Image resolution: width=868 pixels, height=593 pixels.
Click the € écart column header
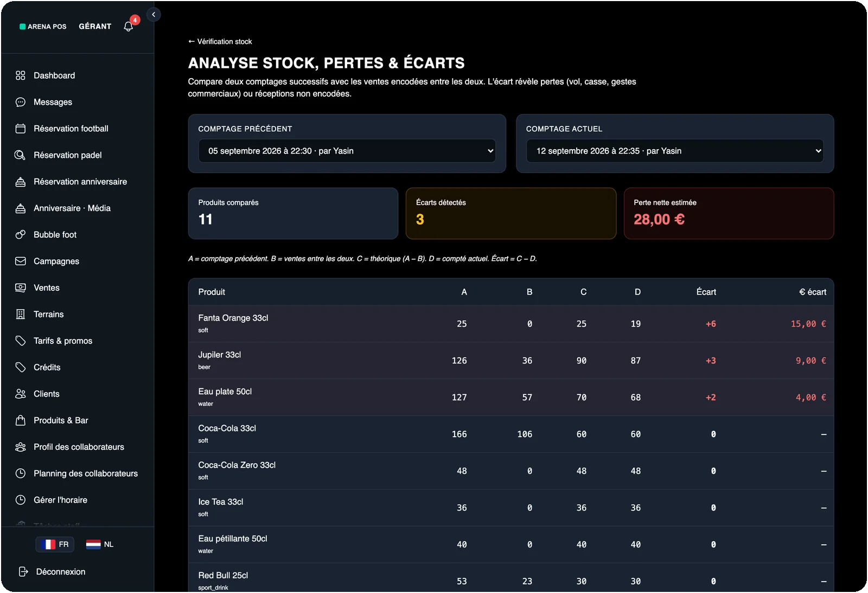813,292
